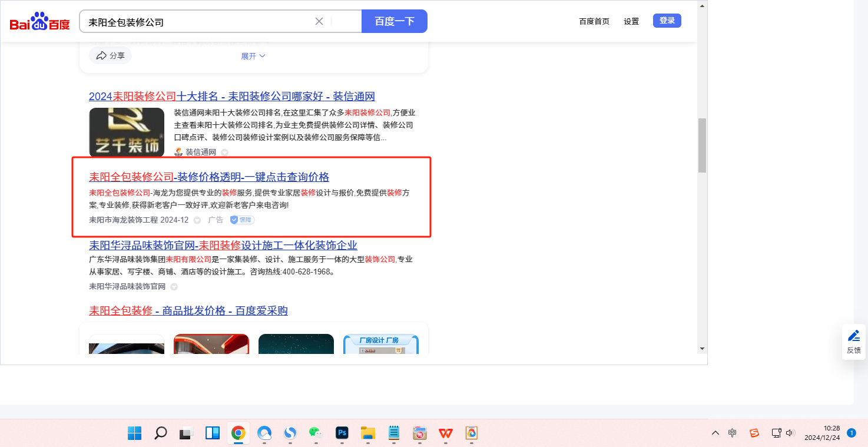Open dropdown arrow beside 耒阳华浔品味装饰官网 source
The width and height of the screenshot is (868, 447).
(x=174, y=287)
